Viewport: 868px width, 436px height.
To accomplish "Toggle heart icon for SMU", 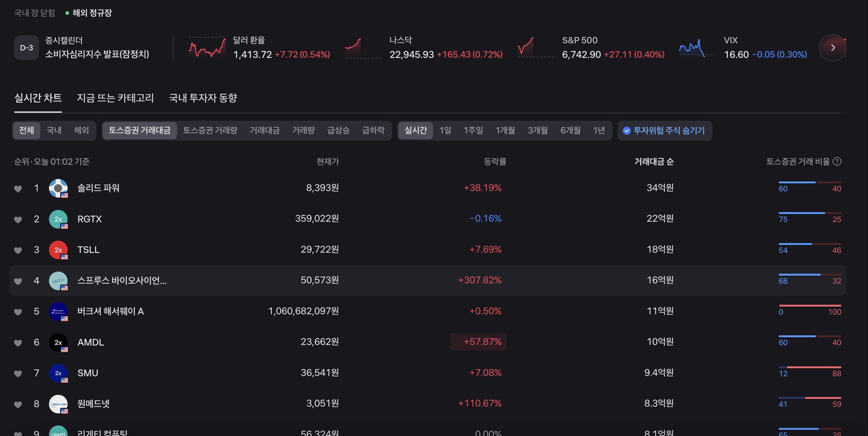I will point(18,373).
